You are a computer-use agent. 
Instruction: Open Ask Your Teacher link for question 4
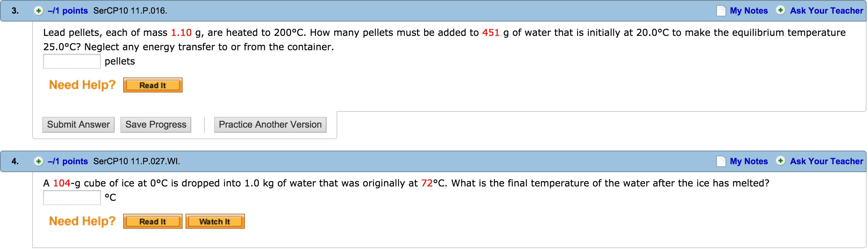(x=826, y=161)
